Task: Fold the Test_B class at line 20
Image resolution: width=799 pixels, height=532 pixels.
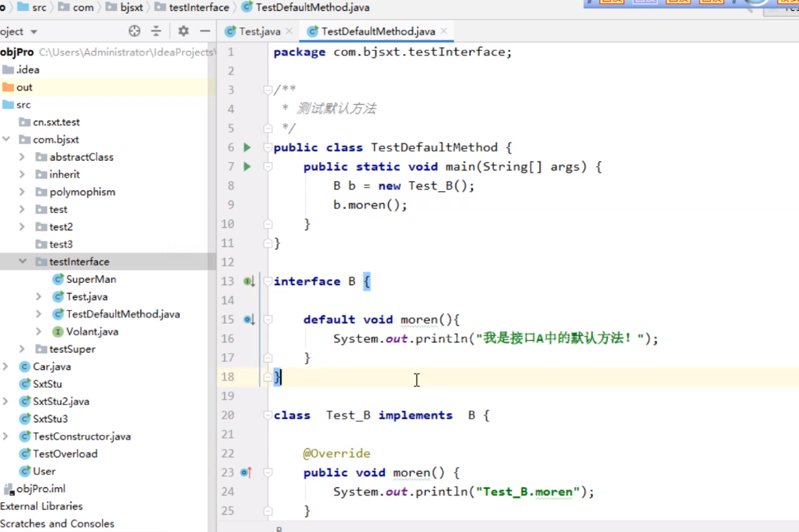Action: tap(267, 415)
